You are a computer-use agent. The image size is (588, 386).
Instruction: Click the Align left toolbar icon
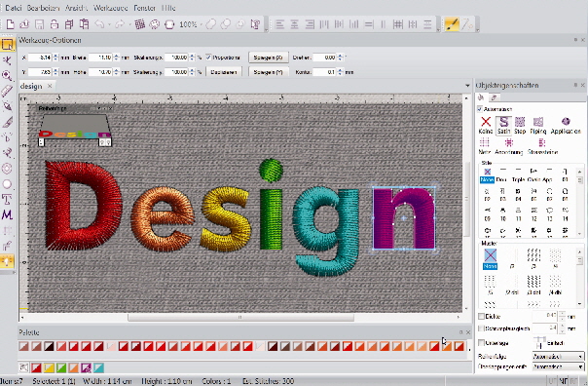(279, 24)
